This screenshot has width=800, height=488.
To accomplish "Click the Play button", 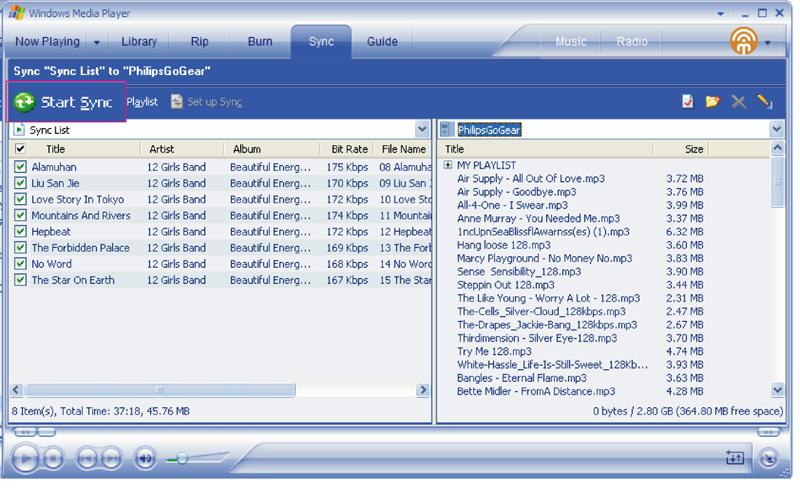I will click(x=24, y=459).
